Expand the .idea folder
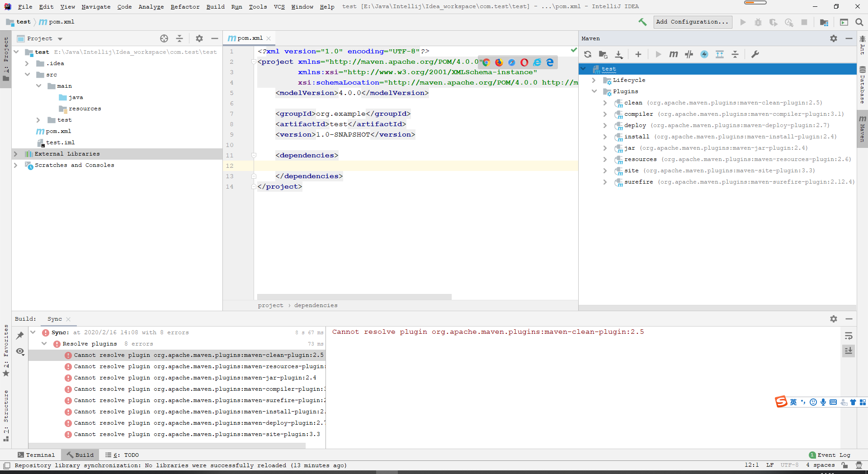 pos(27,63)
